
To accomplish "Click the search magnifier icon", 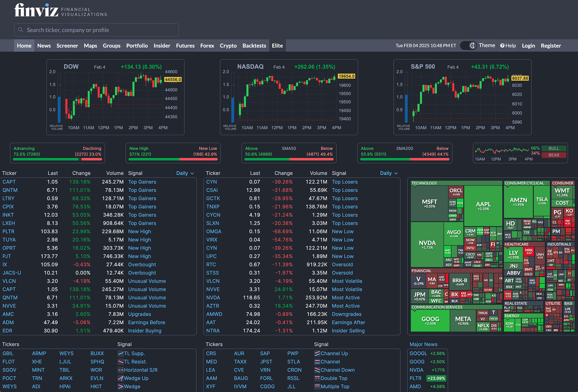I will 21,30.
